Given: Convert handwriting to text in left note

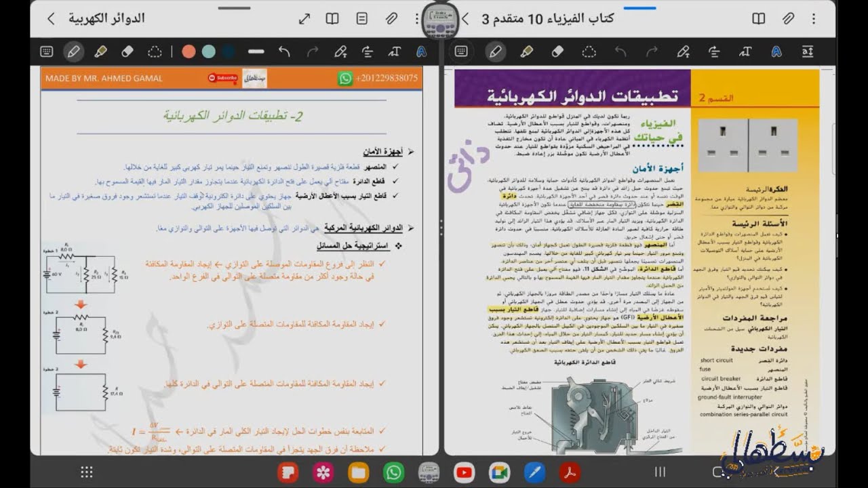Looking at the screenshot, I should click(394, 52).
